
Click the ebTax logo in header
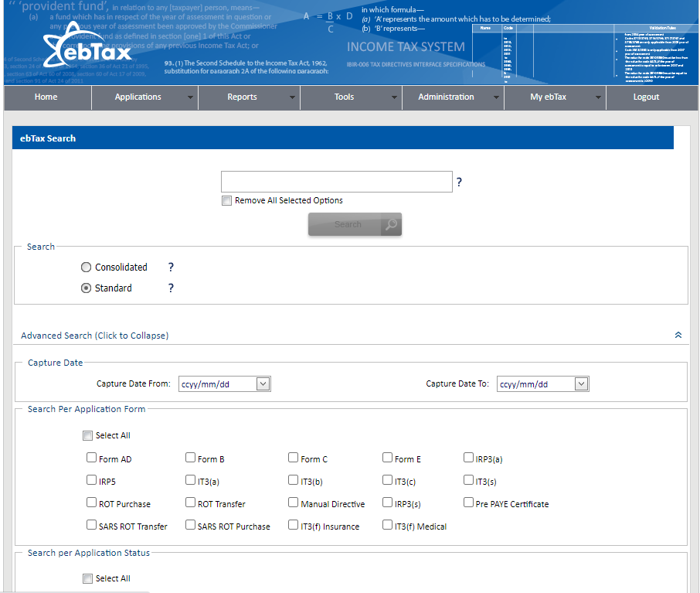tap(87, 46)
